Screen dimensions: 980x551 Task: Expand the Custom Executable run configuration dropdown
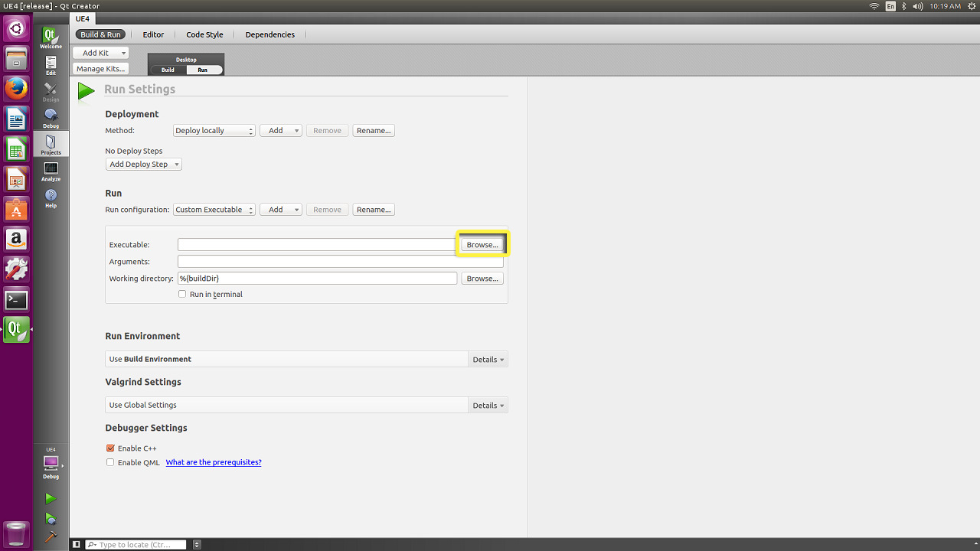214,210
